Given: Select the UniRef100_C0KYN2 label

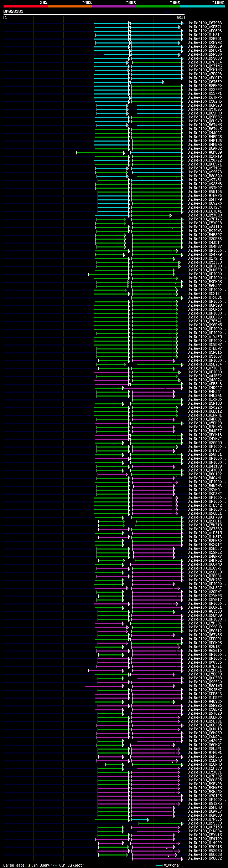Looking at the screenshot, I should point(204,43).
